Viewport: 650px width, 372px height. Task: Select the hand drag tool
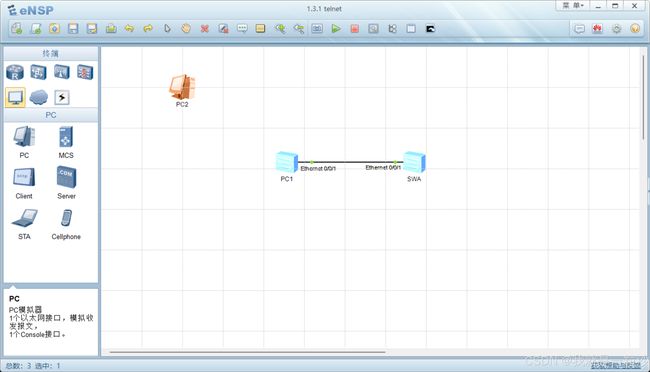click(186, 28)
